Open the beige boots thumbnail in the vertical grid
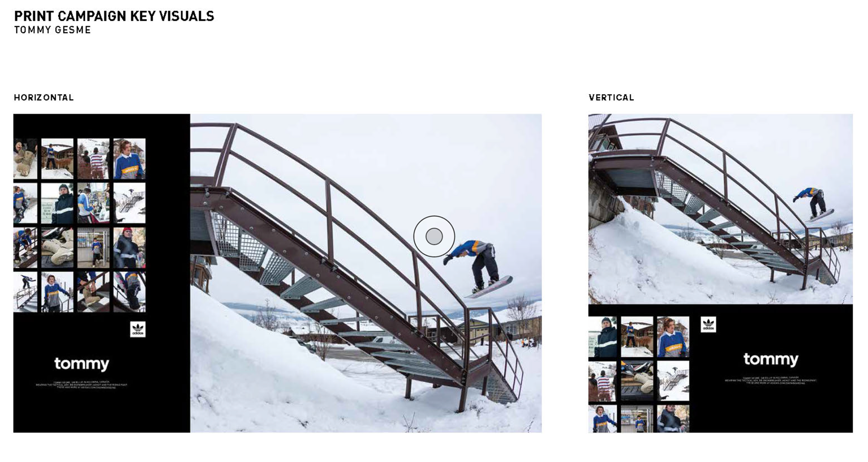The height and width of the screenshot is (462, 868). click(x=637, y=381)
